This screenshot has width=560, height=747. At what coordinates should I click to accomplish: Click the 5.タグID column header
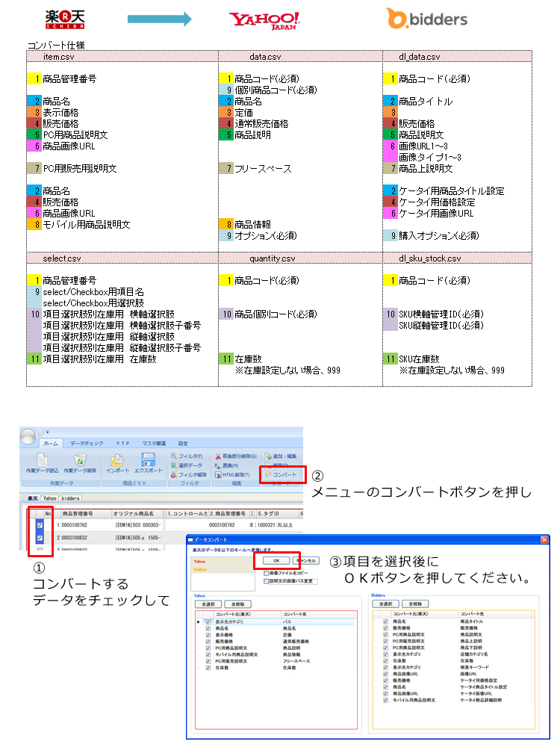click(x=278, y=514)
